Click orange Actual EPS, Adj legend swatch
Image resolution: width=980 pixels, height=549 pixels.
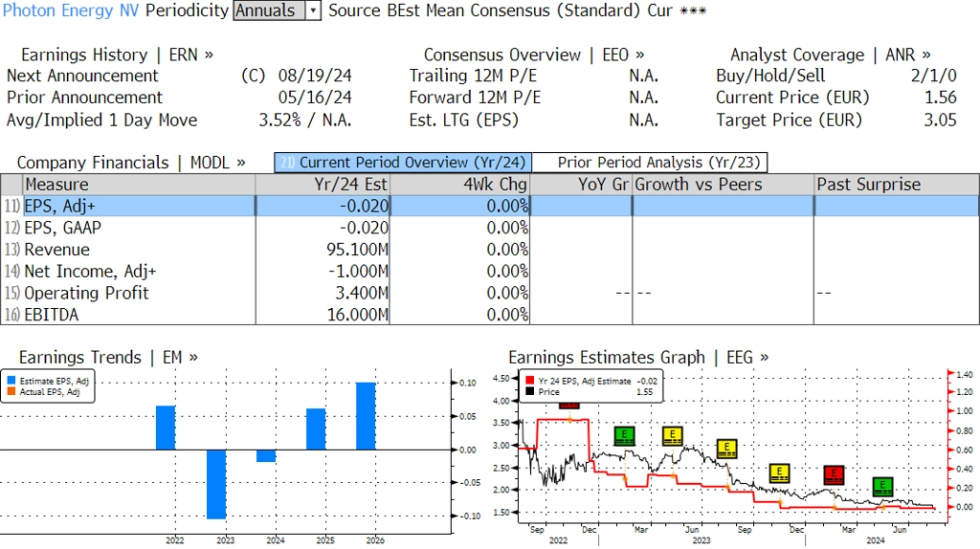pos(11,391)
